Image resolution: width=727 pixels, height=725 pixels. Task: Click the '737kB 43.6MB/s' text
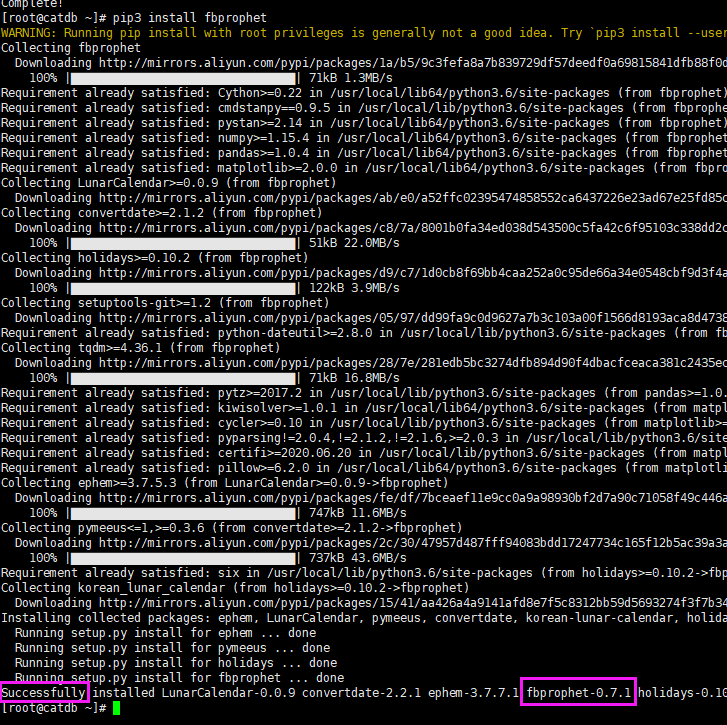click(358, 558)
